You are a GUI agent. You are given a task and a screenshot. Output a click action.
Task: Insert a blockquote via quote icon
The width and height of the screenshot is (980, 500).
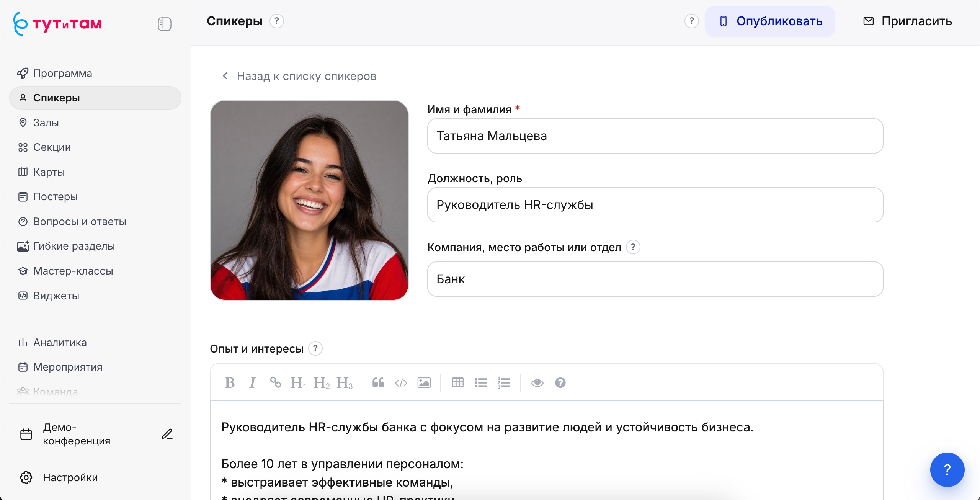(x=378, y=382)
